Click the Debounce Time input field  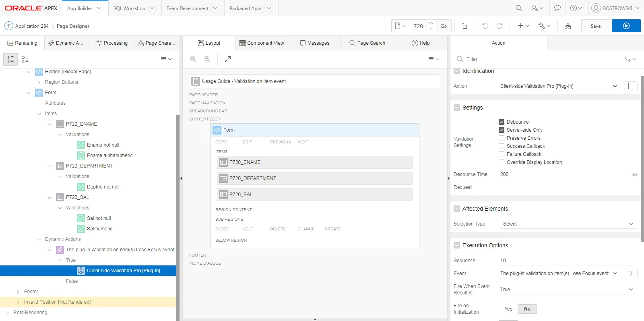tap(563, 174)
